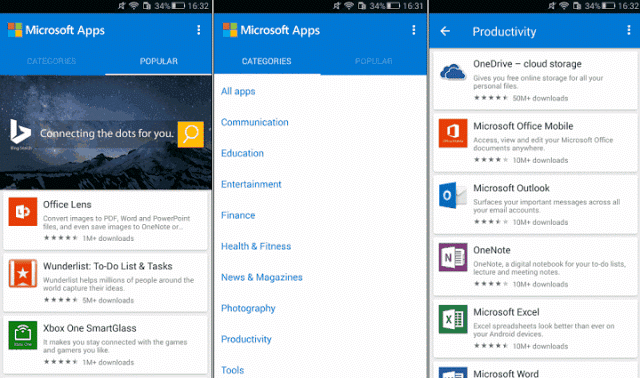Open the Health & Fitness category
Image resolution: width=640 pixels, height=378 pixels.
(256, 246)
